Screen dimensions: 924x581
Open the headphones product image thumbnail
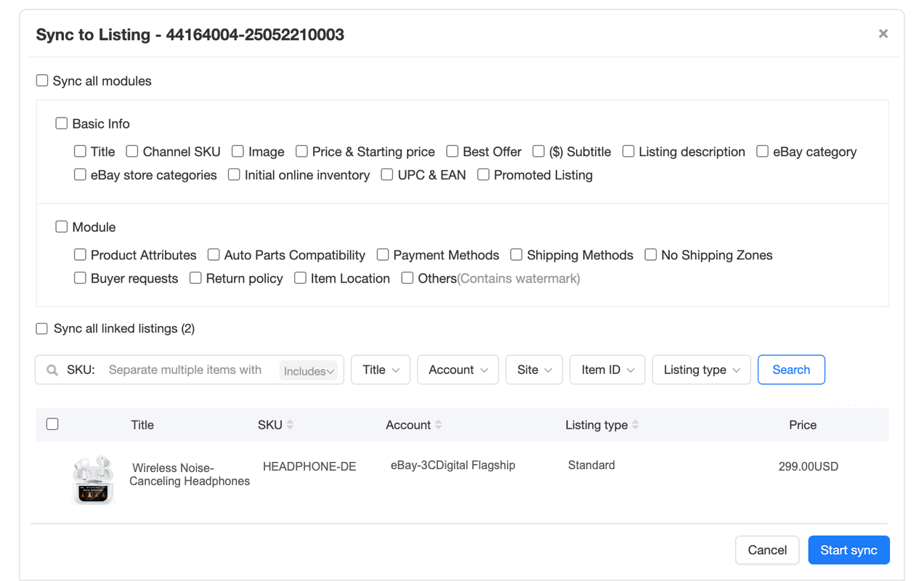(93, 479)
